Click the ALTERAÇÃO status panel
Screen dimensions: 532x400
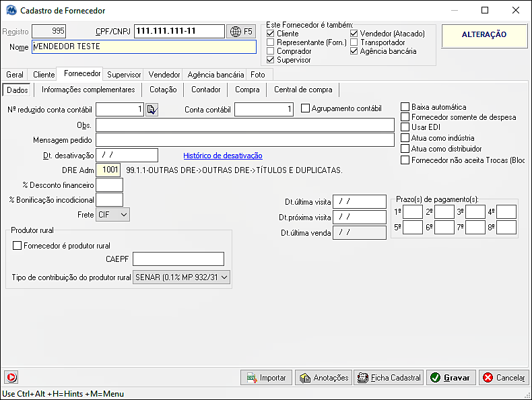[x=484, y=36]
